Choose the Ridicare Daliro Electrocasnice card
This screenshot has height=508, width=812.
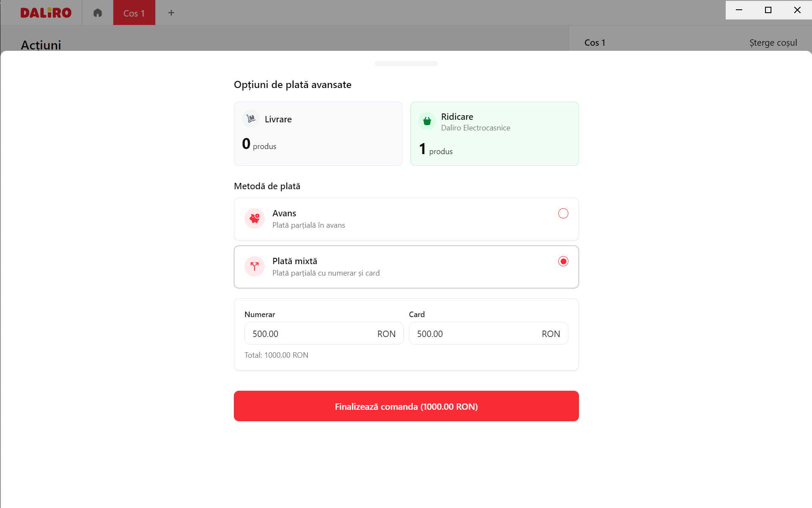pyautogui.click(x=494, y=134)
